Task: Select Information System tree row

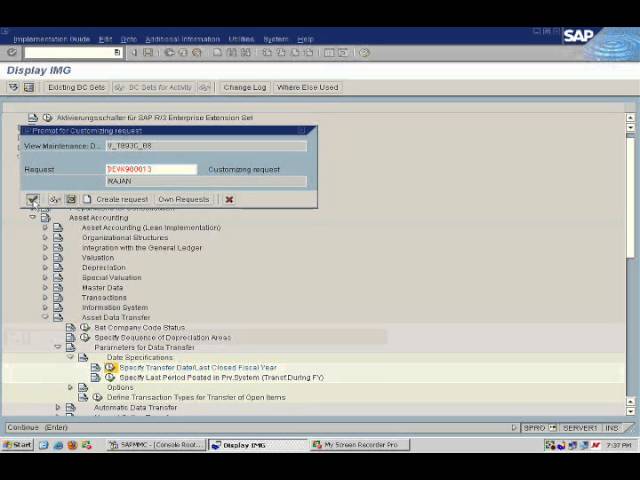Action: [115, 307]
